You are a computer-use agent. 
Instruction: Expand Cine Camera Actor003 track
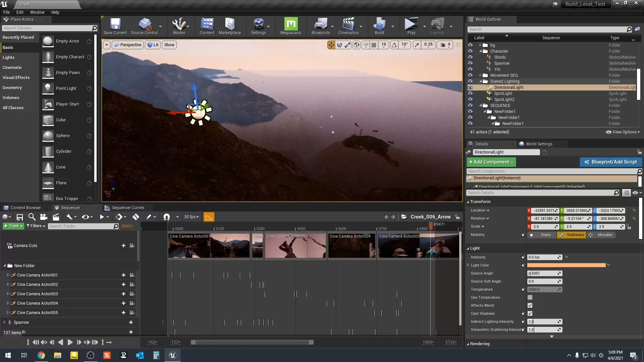pos(8,294)
